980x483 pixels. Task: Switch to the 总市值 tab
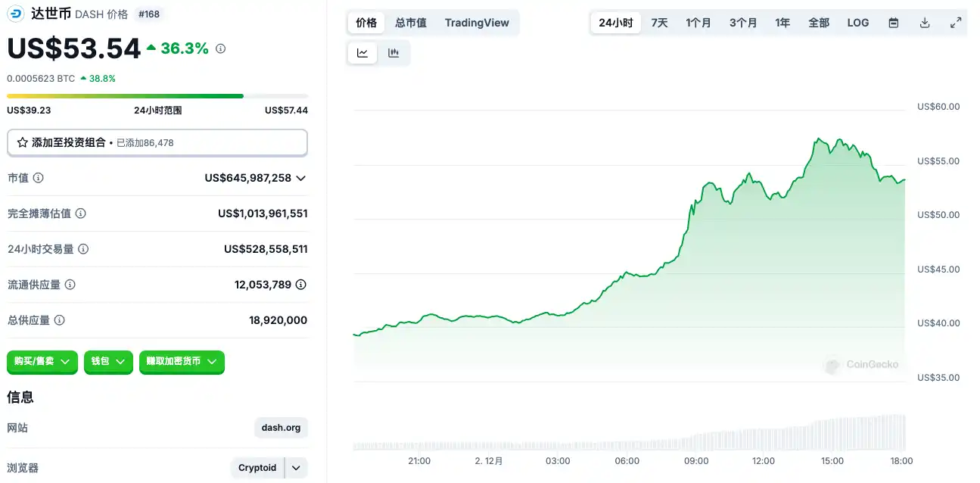tap(411, 23)
